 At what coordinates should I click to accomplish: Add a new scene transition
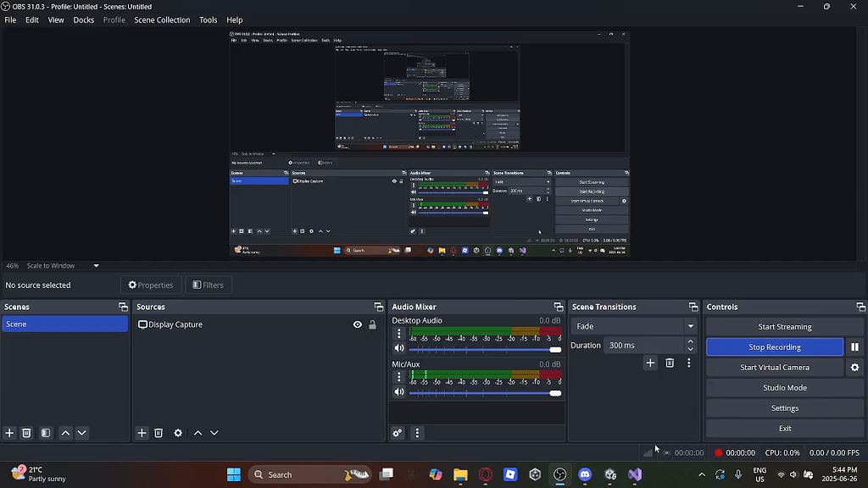[650, 363]
